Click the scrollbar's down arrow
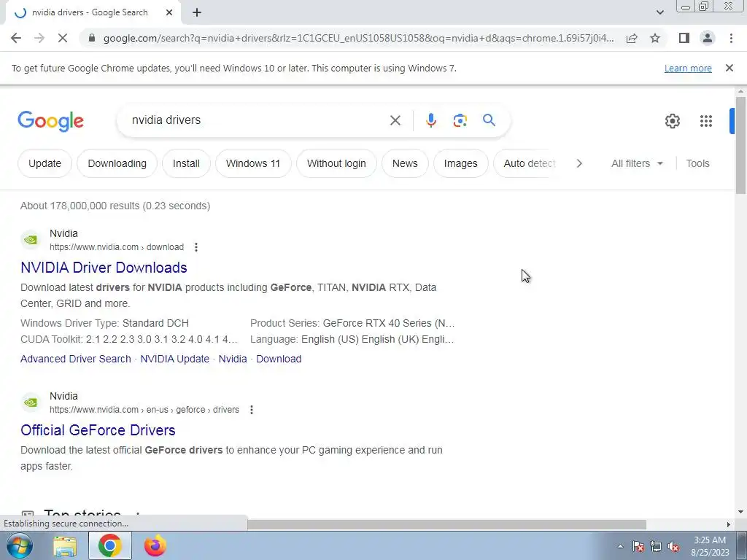This screenshot has width=747, height=560. tap(740, 513)
